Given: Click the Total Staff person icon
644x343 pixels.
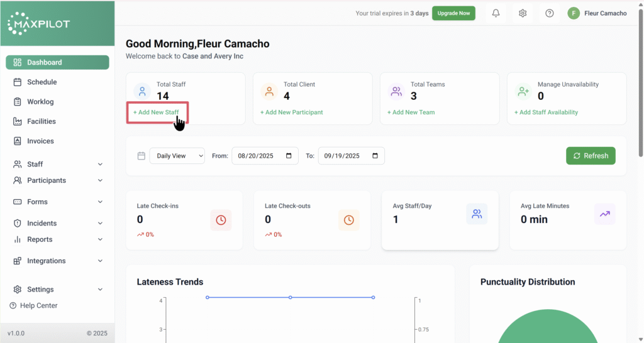Looking at the screenshot, I should (143, 92).
